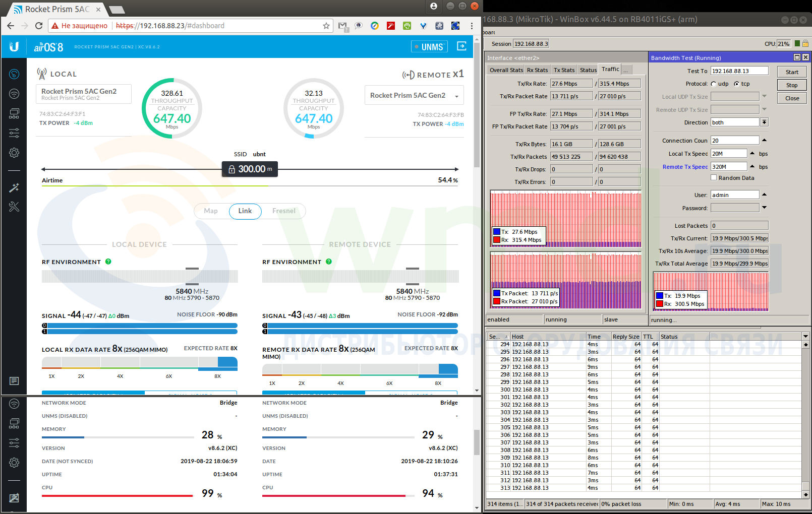The image size is (812, 514).
Task: Click the lower pane wireless sidebar icon
Action: (x=14, y=404)
